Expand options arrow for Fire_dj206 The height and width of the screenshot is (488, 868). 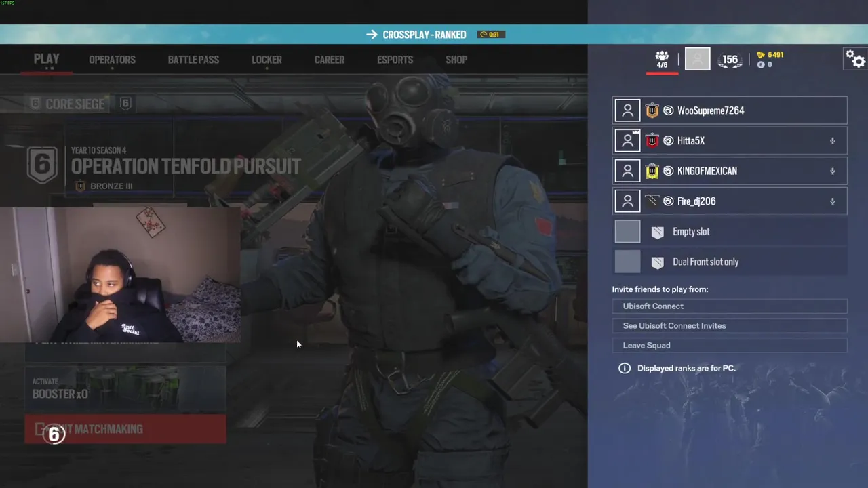click(x=832, y=201)
